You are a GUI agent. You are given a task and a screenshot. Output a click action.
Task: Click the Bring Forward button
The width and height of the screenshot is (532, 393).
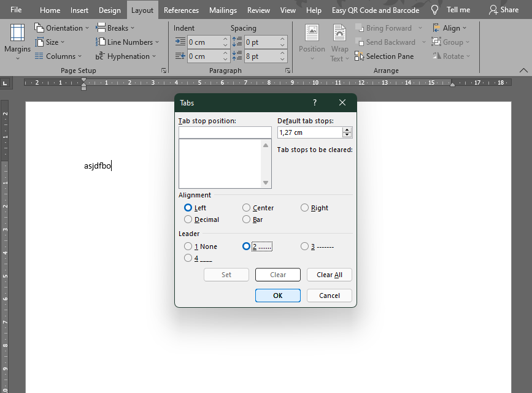tap(384, 28)
